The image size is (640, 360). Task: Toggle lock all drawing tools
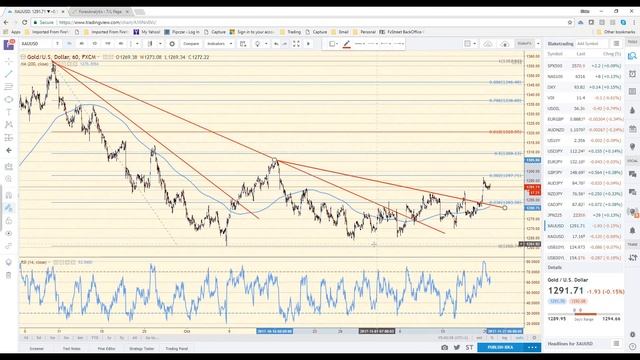point(9,221)
